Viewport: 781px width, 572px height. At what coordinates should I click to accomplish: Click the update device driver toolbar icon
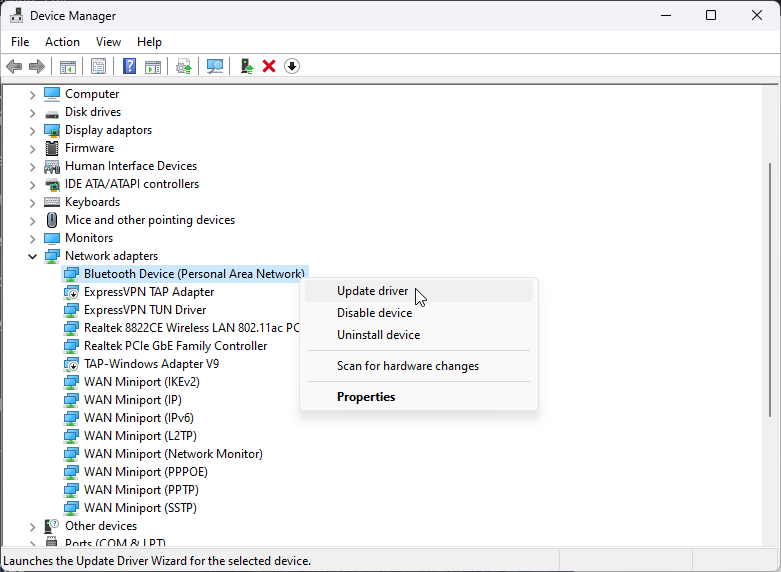(x=246, y=66)
